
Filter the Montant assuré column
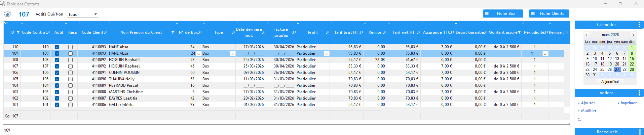[x=519, y=32]
